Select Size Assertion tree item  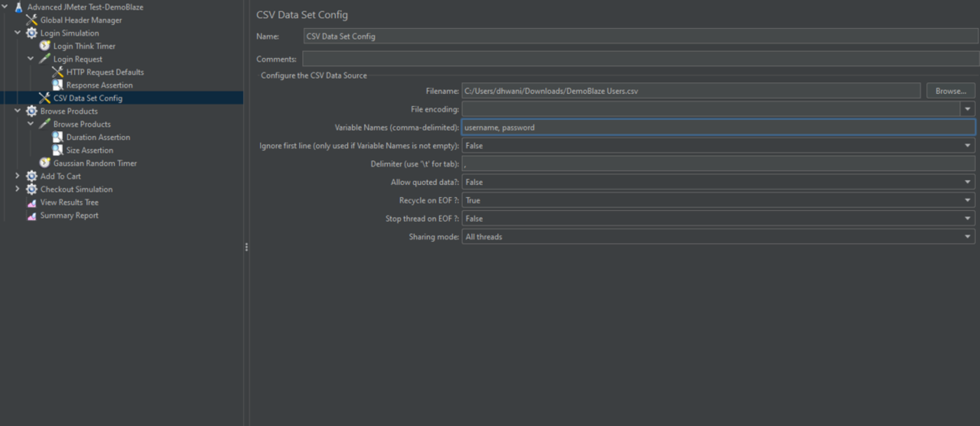(90, 150)
